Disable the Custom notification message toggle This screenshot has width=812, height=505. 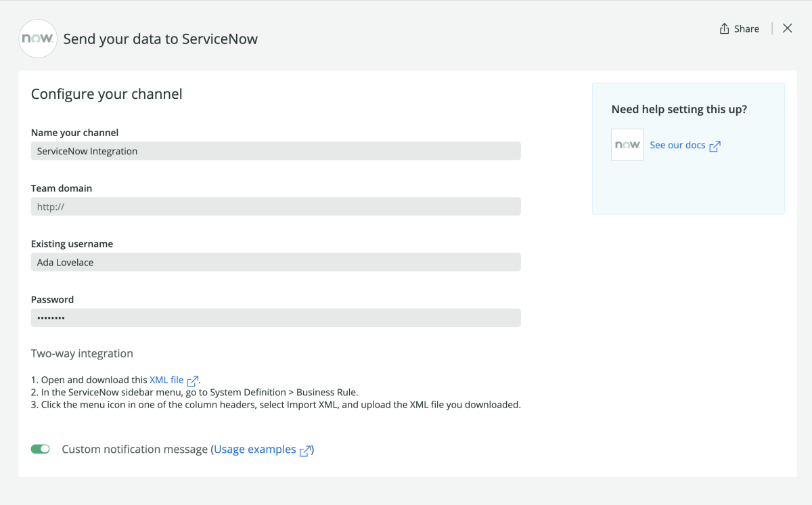pos(41,449)
